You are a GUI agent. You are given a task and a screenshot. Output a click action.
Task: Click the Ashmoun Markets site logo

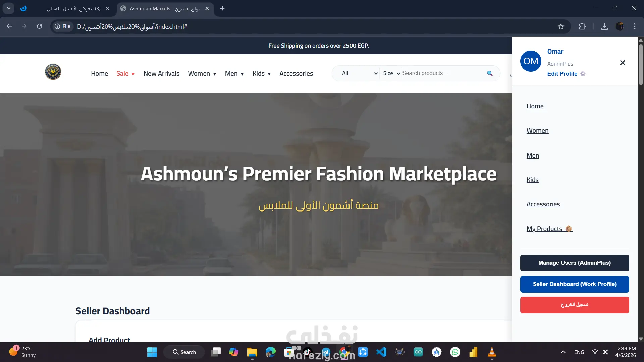53,72
